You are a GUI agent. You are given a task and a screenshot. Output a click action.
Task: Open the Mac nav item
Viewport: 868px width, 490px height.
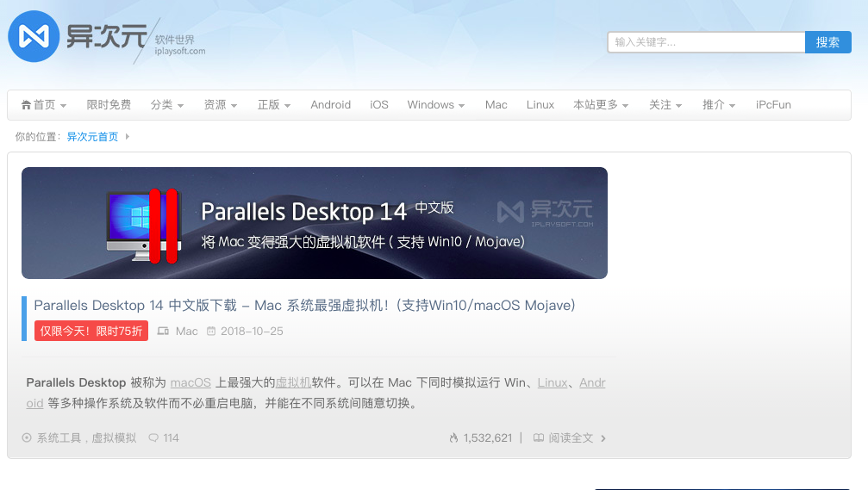pos(496,104)
